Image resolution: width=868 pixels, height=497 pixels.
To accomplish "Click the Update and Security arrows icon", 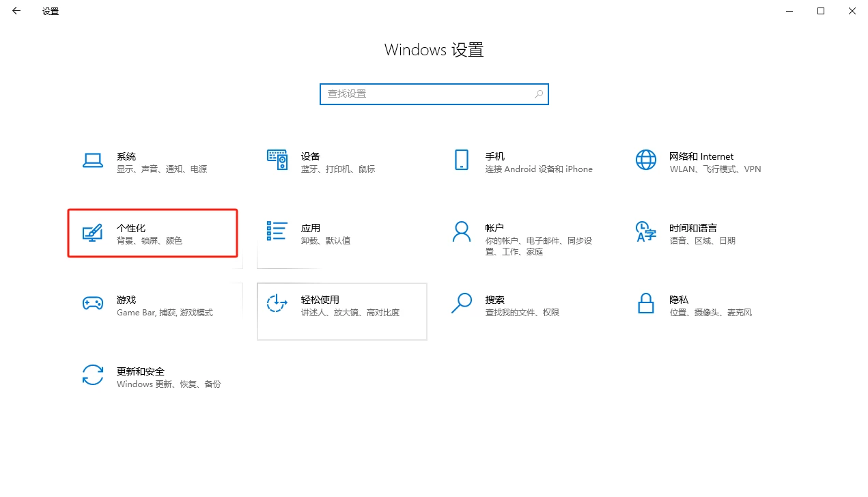I will point(92,375).
